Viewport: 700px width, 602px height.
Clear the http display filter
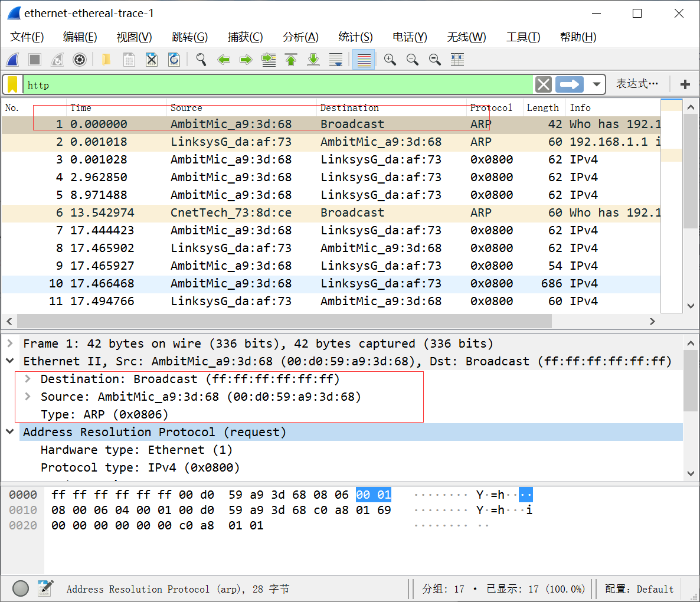(544, 84)
